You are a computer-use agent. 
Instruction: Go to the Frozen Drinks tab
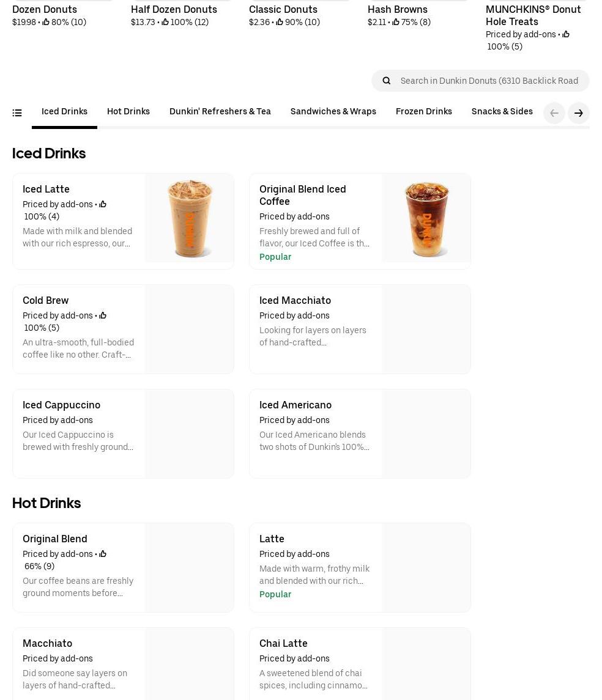423,112
